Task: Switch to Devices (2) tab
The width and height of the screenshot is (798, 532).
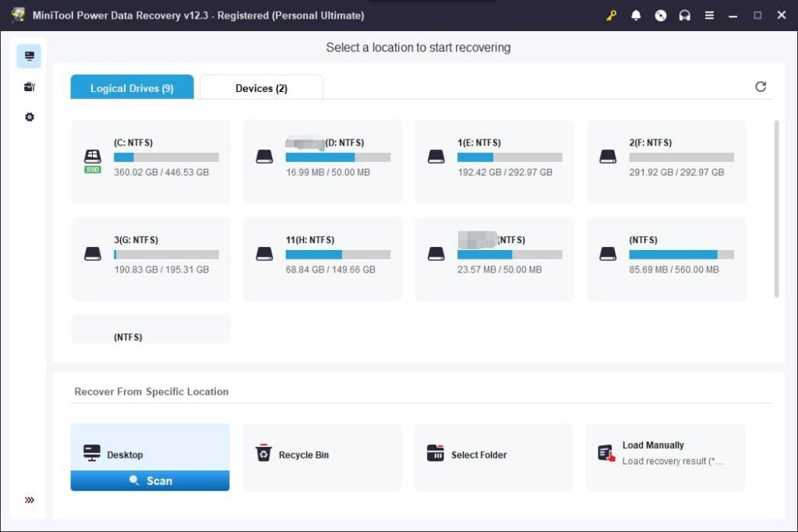Action: tap(261, 87)
